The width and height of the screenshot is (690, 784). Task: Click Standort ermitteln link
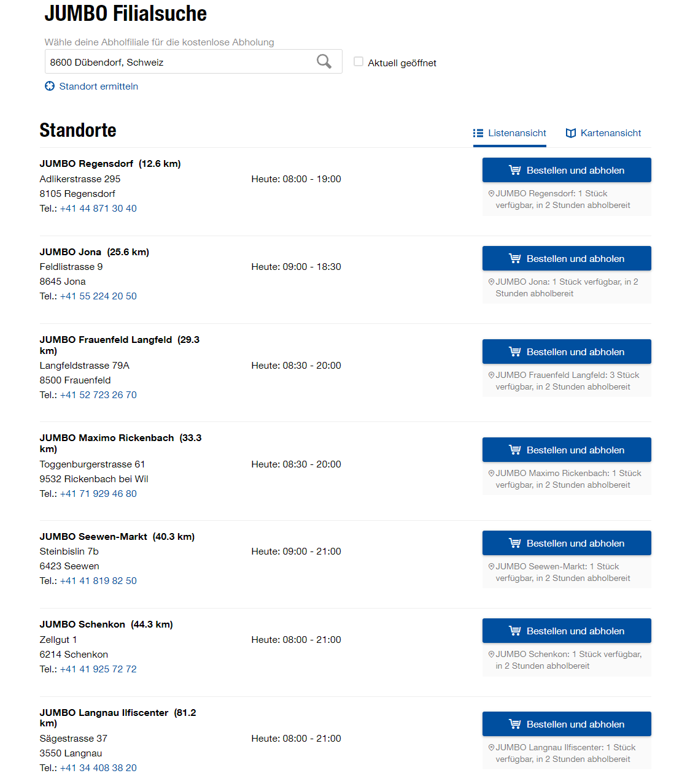pos(98,86)
